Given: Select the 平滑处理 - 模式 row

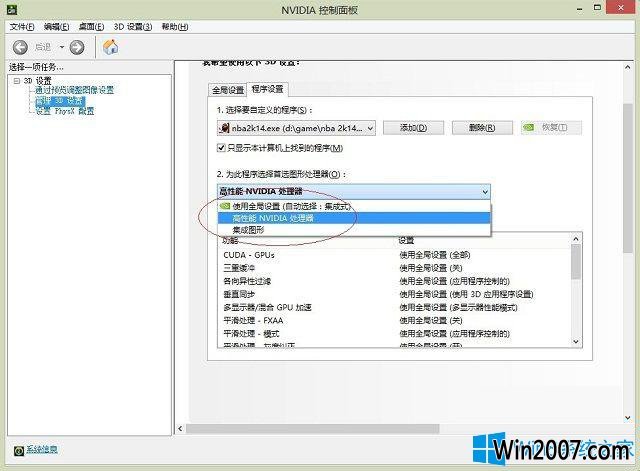Looking at the screenshot, I should pos(394,333).
